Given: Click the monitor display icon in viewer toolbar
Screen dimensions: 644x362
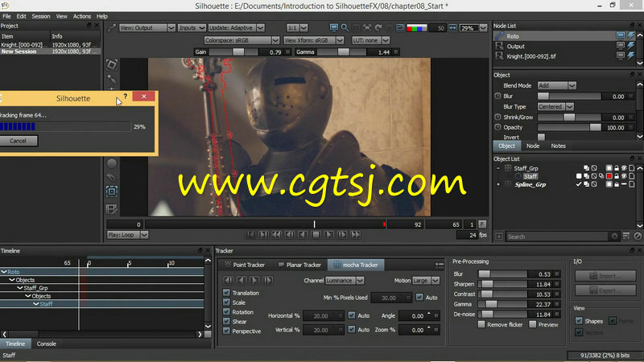Looking at the screenshot, I should (333, 27).
